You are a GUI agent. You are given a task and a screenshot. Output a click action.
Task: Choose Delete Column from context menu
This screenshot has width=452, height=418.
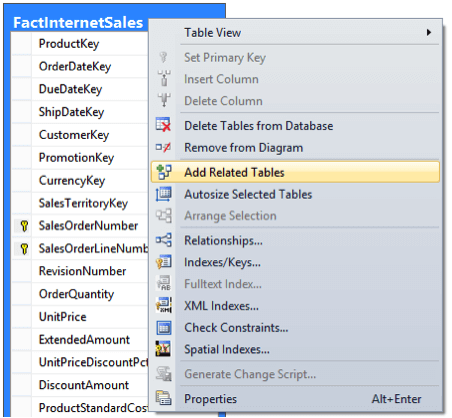[295, 101]
